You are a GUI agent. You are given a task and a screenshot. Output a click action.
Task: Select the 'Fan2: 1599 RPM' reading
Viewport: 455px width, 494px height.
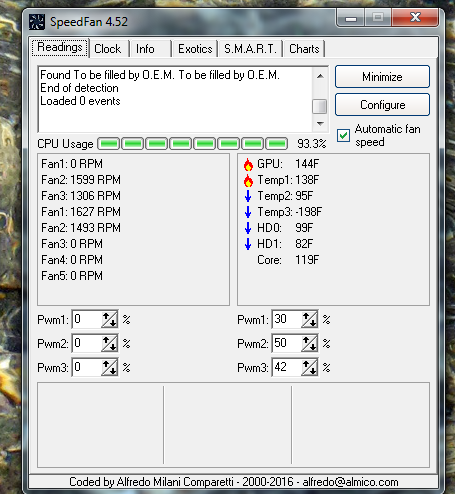click(x=81, y=180)
